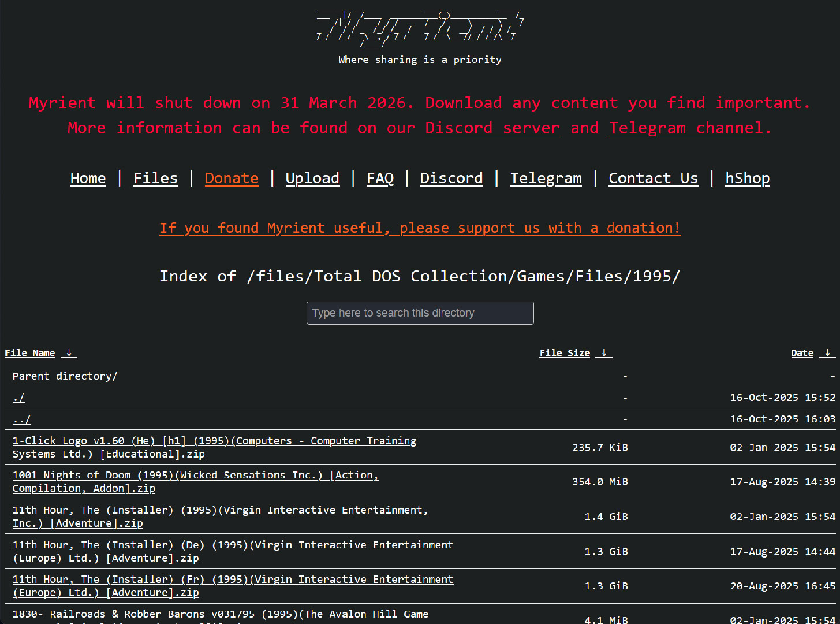
Task: Follow the red 'Telegram channel' link
Action: (686, 128)
